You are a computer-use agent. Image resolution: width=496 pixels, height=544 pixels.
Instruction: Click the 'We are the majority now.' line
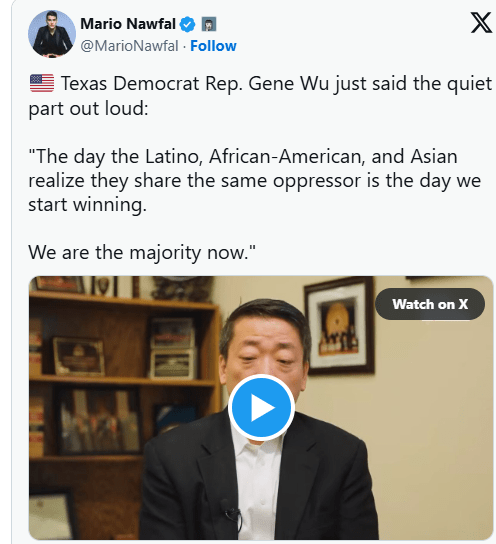[x=142, y=253]
